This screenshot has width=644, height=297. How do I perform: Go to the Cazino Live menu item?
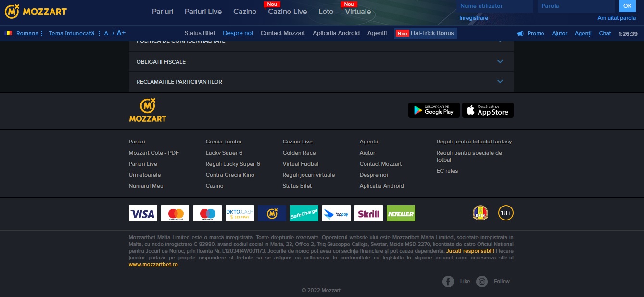tap(288, 12)
